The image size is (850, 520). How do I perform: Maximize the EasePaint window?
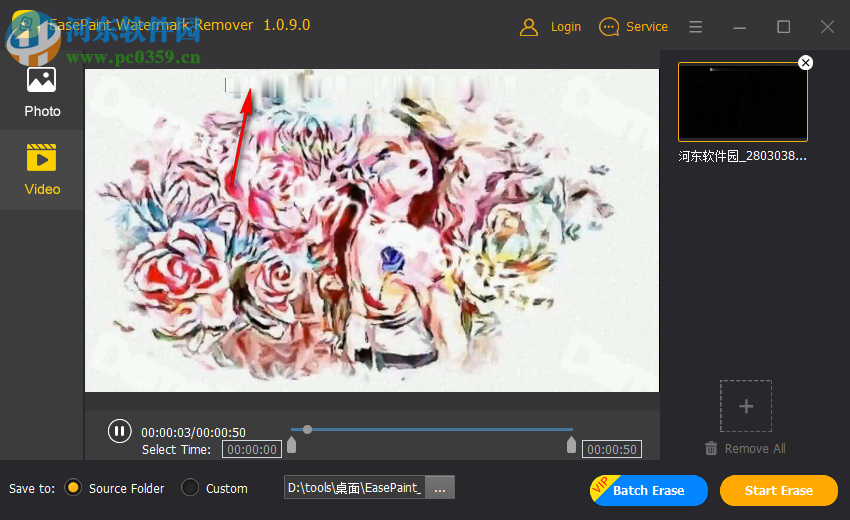tap(783, 27)
